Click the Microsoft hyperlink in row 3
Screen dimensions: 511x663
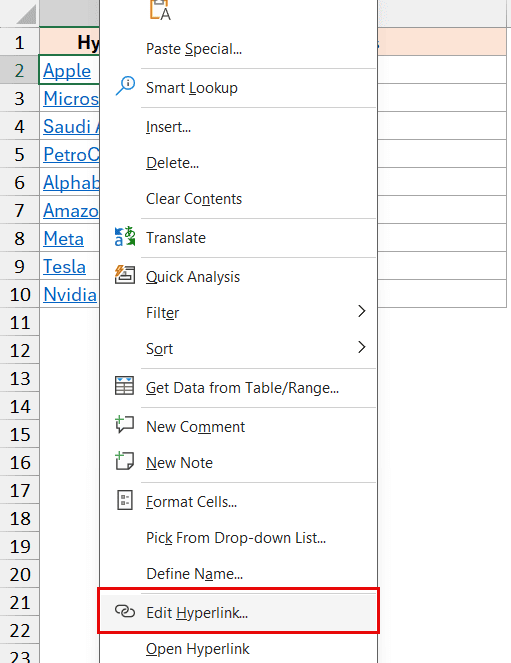point(71,99)
